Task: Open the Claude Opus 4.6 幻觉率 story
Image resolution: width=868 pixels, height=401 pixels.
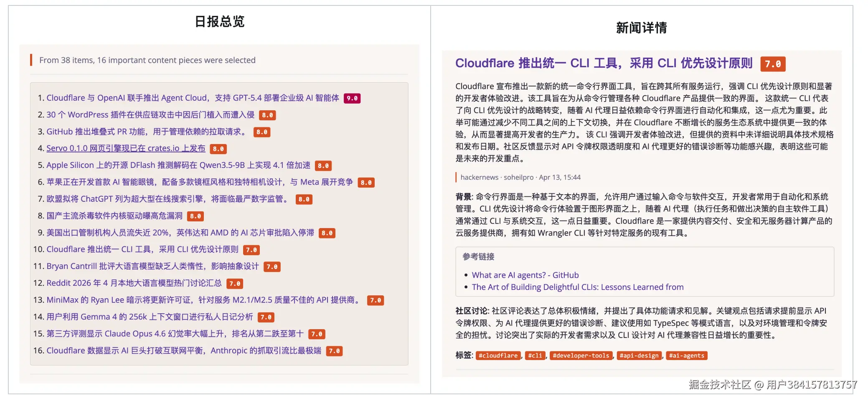Action: [x=175, y=334]
